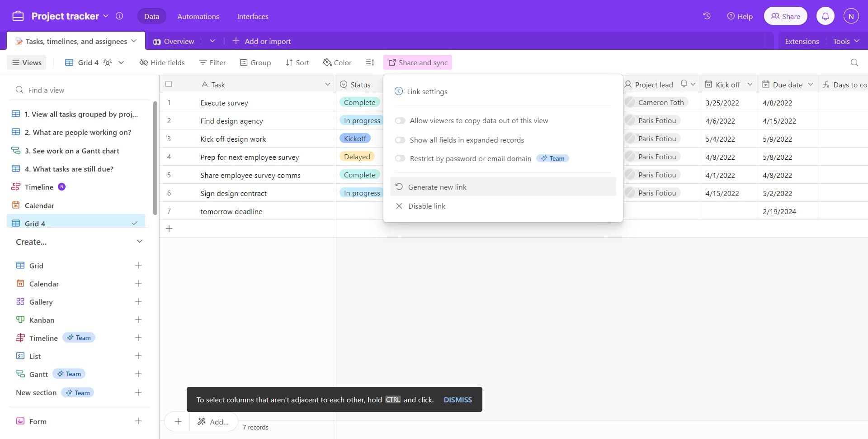The image size is (868, 439).
Task: Open the notifications bell icon
Action: pos(825,16)
